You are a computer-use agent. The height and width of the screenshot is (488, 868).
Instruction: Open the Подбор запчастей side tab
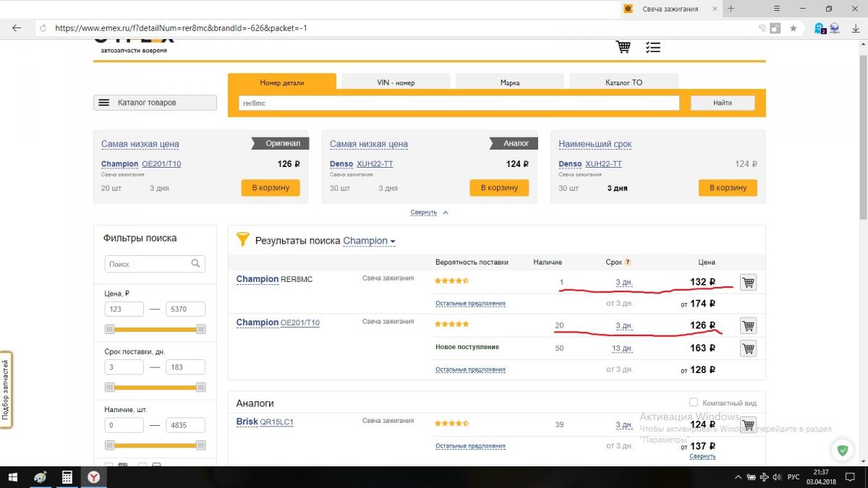pyautogui.click(x=6, y=390)
